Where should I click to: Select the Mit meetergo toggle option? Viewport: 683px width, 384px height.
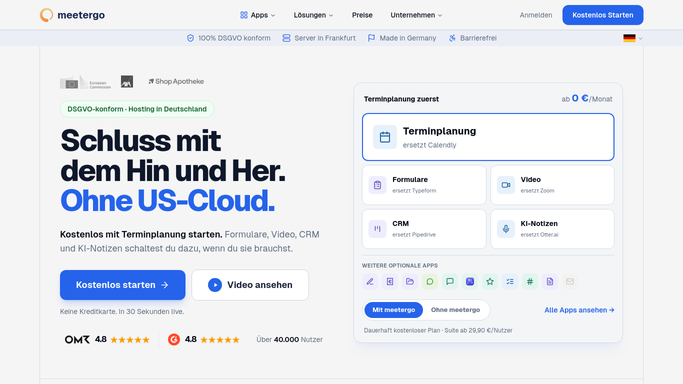(x=394, y=310)
